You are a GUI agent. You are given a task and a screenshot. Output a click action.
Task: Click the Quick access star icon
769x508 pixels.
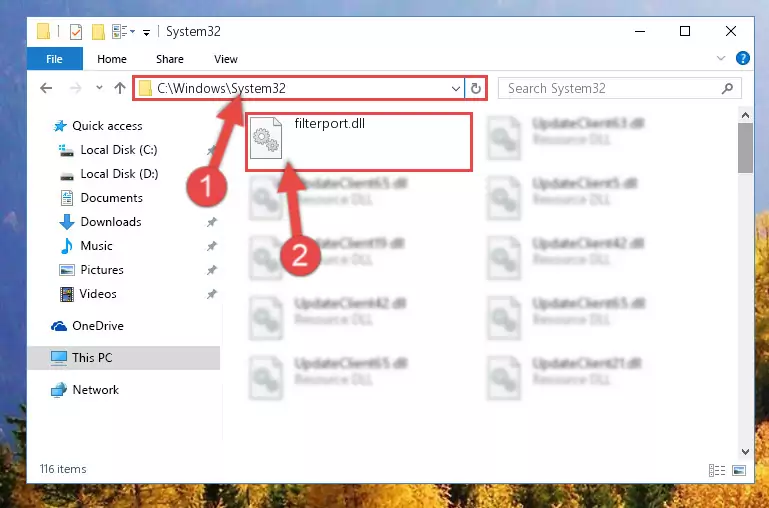tap(60, 126)
